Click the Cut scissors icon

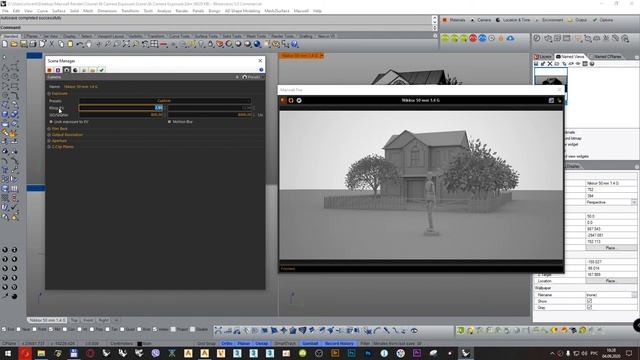pyautogui.click(x=52, y=44)
